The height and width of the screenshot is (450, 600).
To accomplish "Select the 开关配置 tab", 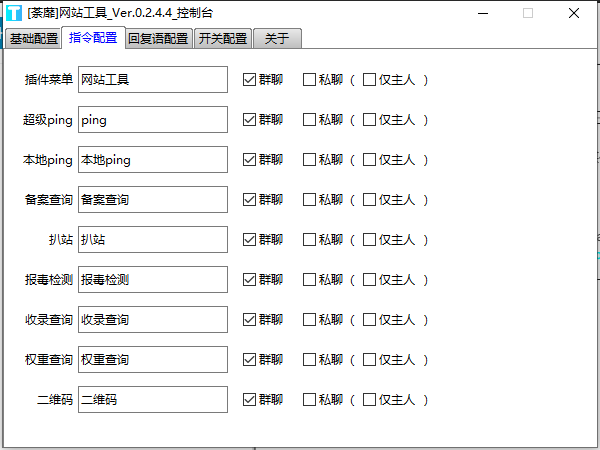I will pyautogui.click(x=222, y=39).
